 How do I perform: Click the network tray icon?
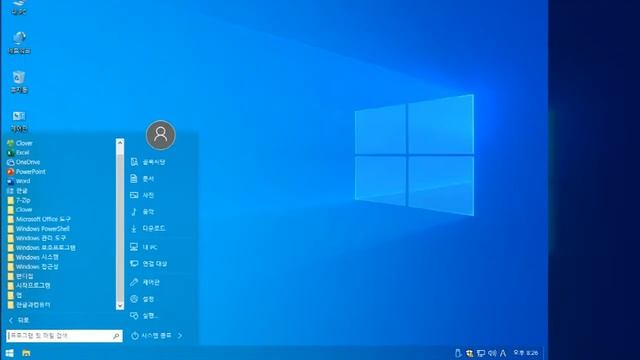click(481, 353)
